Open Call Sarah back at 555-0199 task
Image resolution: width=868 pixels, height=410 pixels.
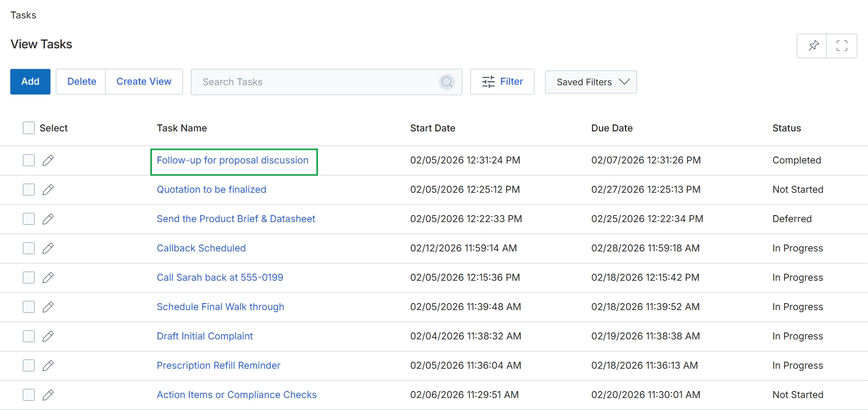tap(220, 277)
